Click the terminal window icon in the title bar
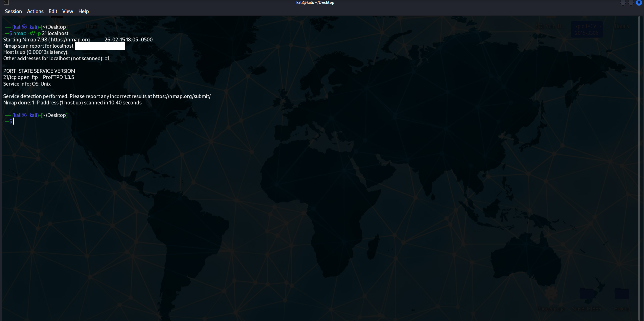644x321 pixels. 6,3
